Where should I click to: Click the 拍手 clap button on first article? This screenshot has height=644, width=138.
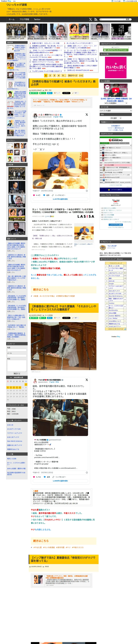click(75, 93)
